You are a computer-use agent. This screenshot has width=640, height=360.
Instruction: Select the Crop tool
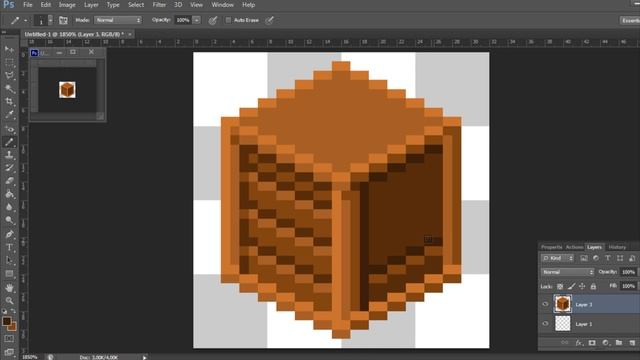point(9,102)
